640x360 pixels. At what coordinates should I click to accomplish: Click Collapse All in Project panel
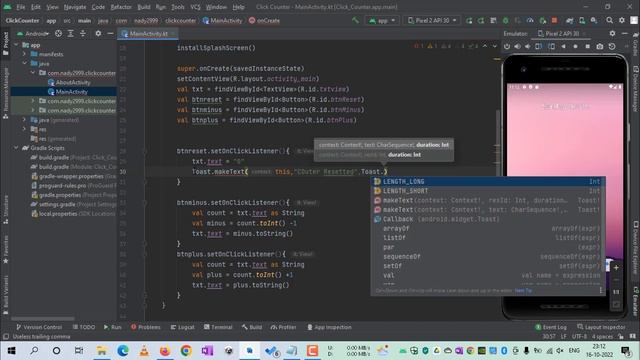tap(83, 33)
